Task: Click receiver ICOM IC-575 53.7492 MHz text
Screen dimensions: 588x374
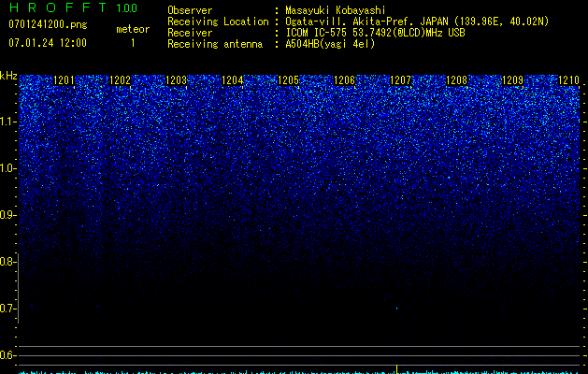Action: point(375,33)
